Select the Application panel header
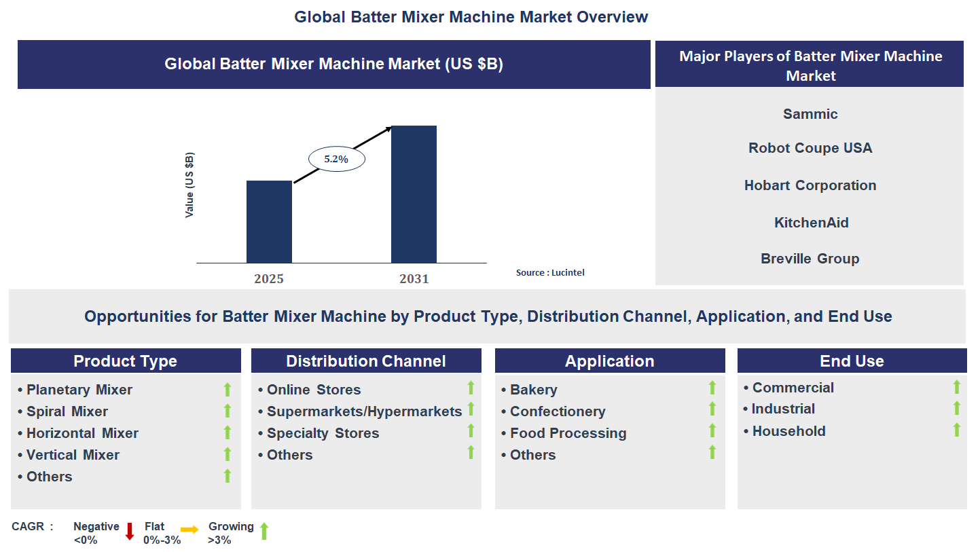Image resolution: width=980 pixels, height=552 pixels. tap(609, 361)
